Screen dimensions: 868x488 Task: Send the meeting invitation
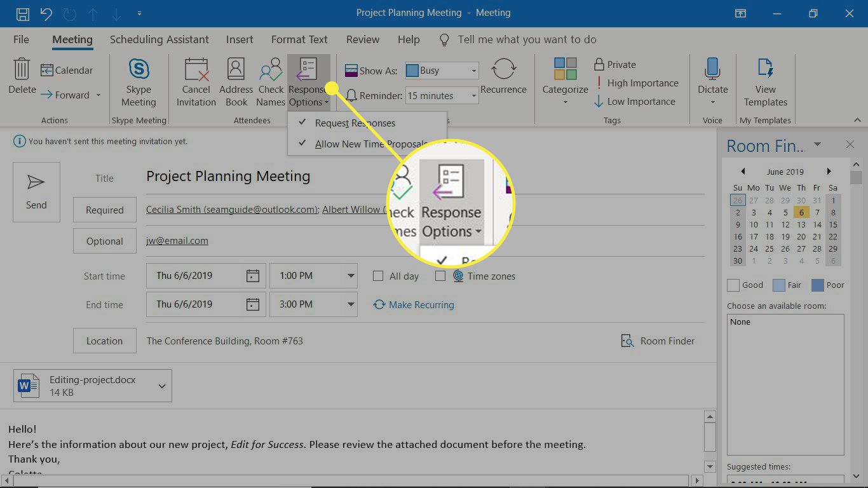[36, 192]
